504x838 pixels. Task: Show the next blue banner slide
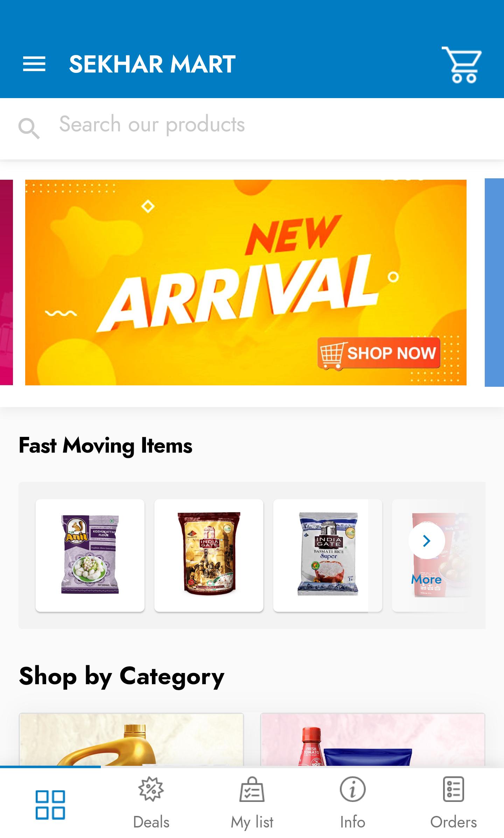[494, 282]
